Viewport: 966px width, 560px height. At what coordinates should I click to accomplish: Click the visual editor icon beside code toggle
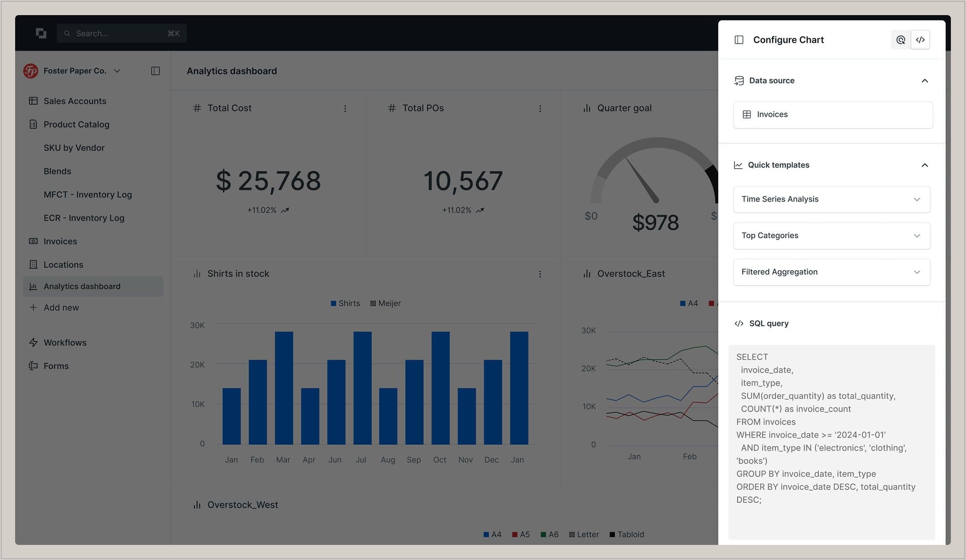(901, 40)
